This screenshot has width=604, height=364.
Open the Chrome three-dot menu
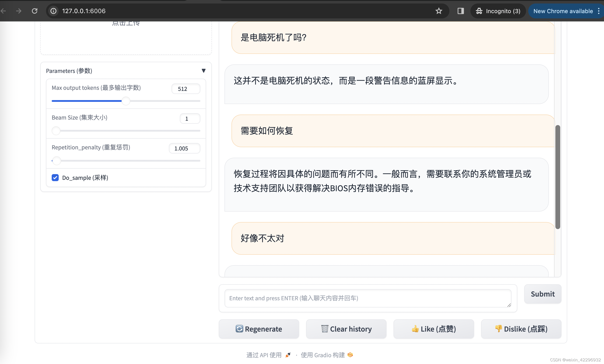[x=599, y=11]
